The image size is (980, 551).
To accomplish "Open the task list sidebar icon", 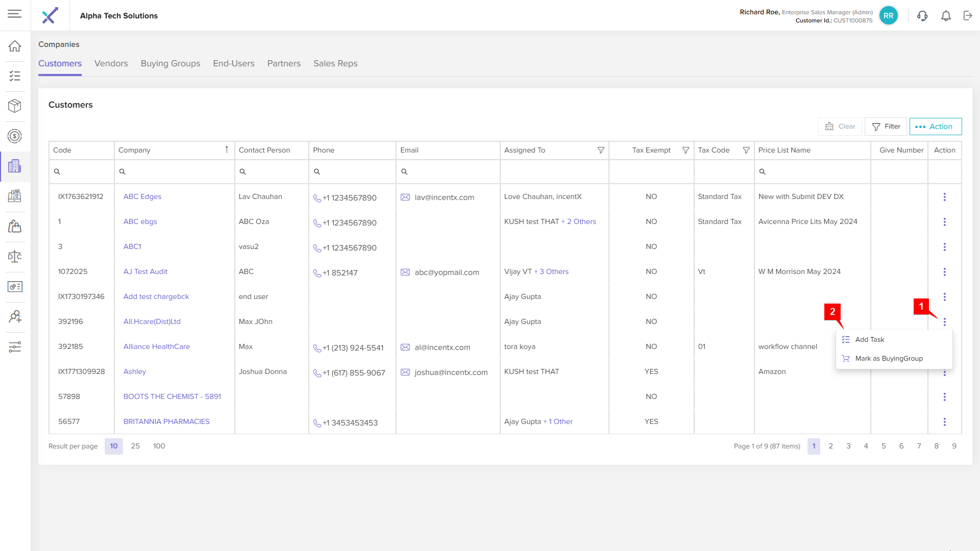I will pos(15,76).
